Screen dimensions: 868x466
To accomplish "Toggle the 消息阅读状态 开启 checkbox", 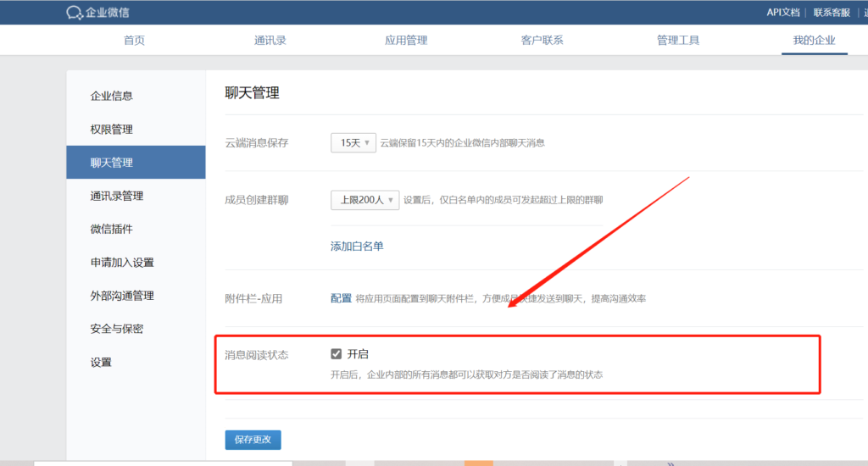I will 337,354.
